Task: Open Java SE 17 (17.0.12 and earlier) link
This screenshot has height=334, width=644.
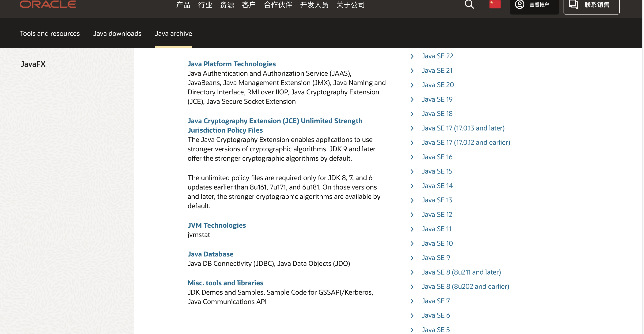Action: pos(466,142)
